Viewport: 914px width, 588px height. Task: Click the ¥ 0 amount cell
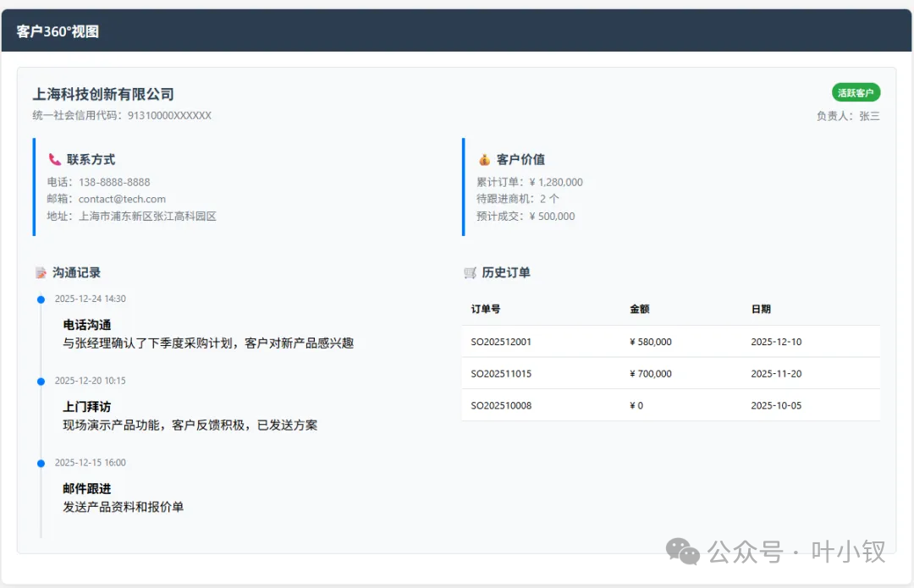coord(636,405)
